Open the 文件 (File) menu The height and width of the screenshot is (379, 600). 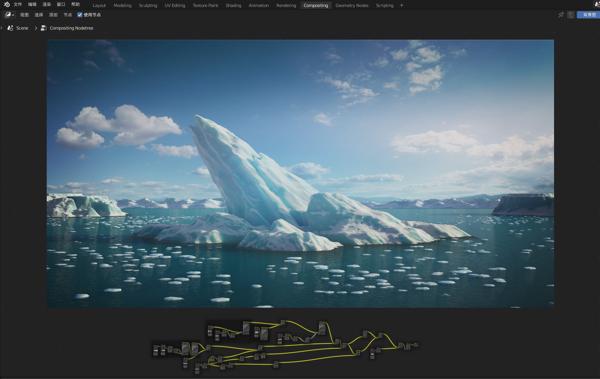[x=18, y=5]
